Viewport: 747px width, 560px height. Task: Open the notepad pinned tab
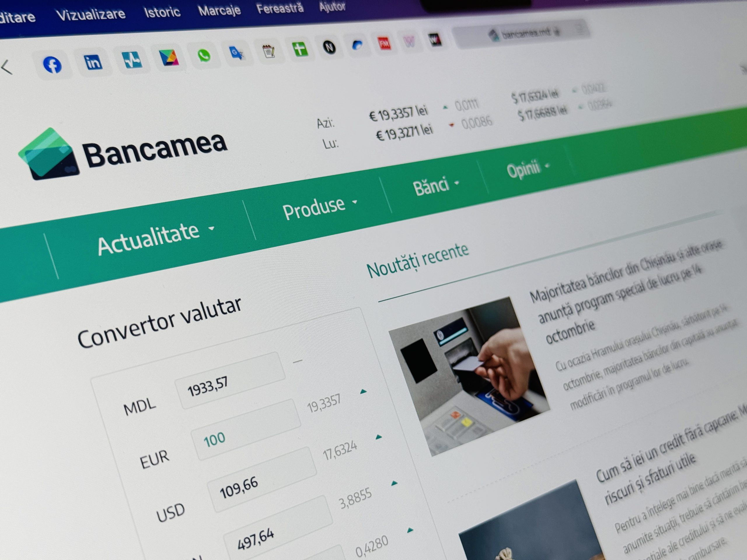coord(269,51)
